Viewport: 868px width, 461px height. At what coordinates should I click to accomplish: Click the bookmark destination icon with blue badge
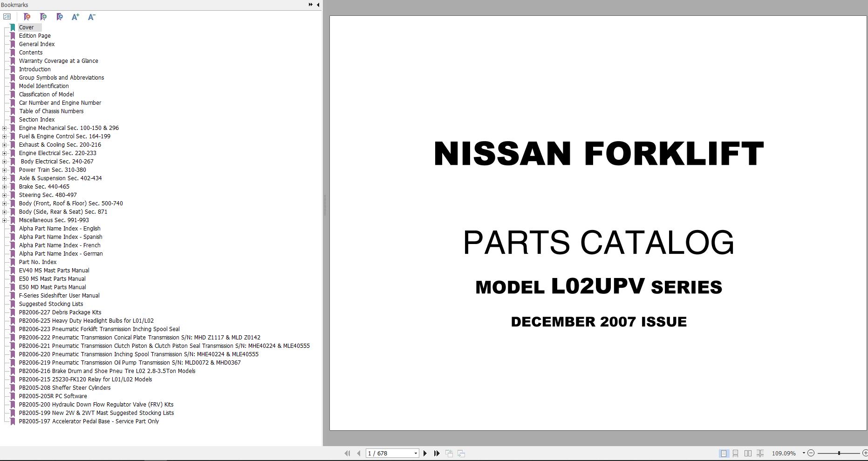[x=60, y=17]
